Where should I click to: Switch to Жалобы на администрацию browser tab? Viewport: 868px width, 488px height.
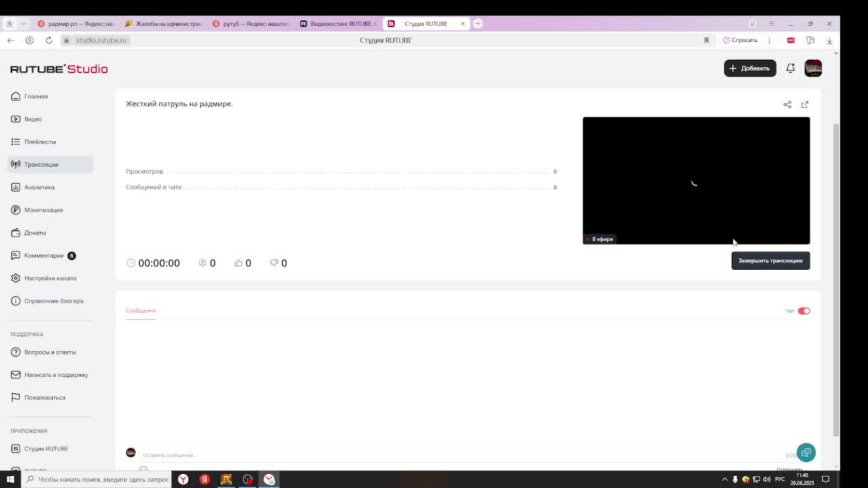[165, 24]
